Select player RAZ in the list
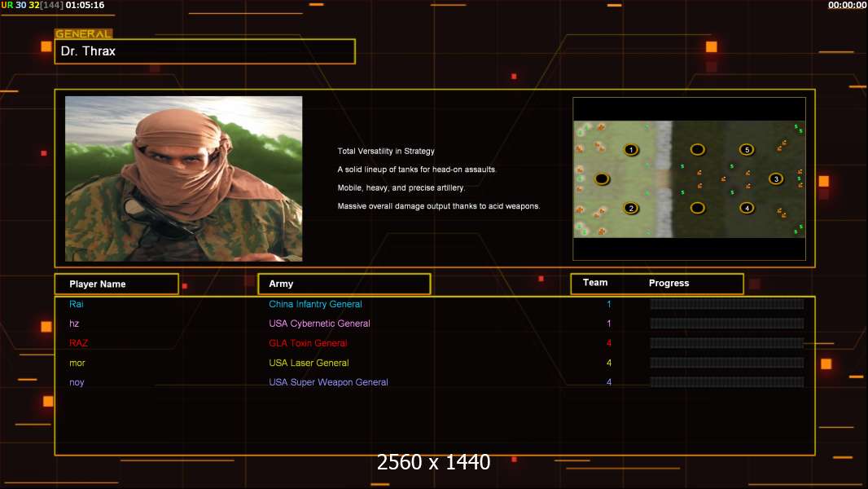 tap(79, 343)
